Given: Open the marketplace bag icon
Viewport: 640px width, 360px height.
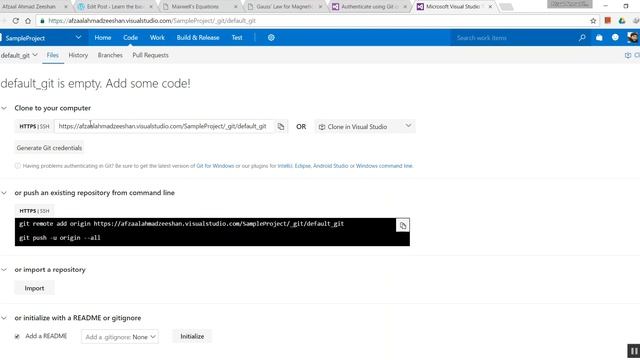Looking at the screenshot, I should click(x=599, y=38).
